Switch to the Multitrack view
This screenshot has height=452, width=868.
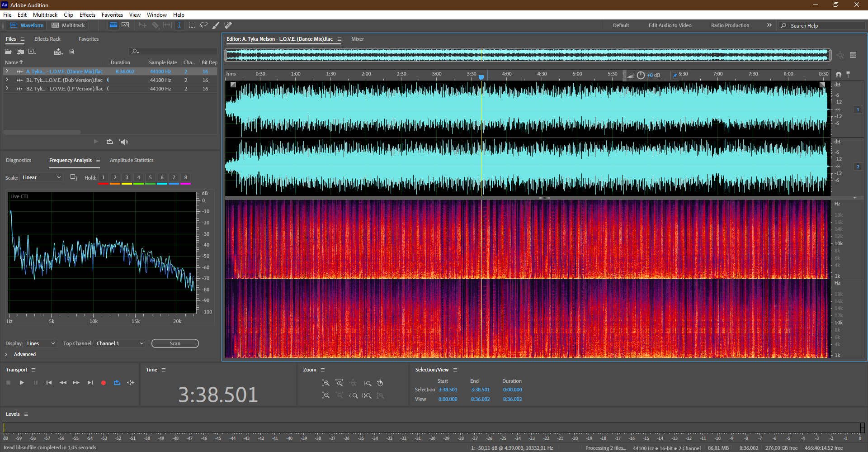click(x=68, y=25)
